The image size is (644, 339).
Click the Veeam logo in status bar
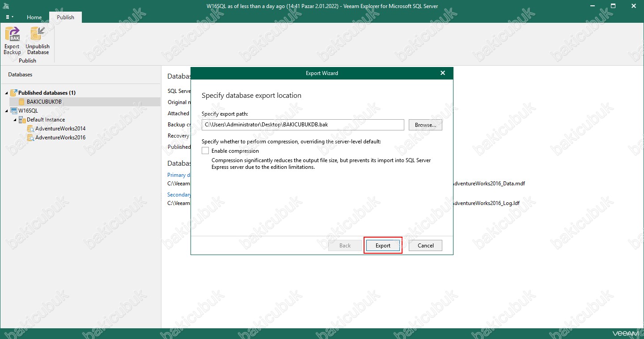point(625,333)
